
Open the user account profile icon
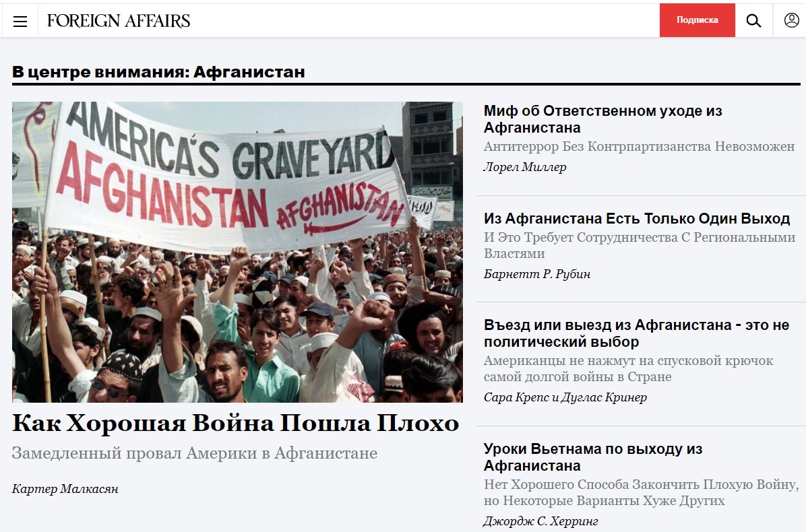[x=791, y=20]
